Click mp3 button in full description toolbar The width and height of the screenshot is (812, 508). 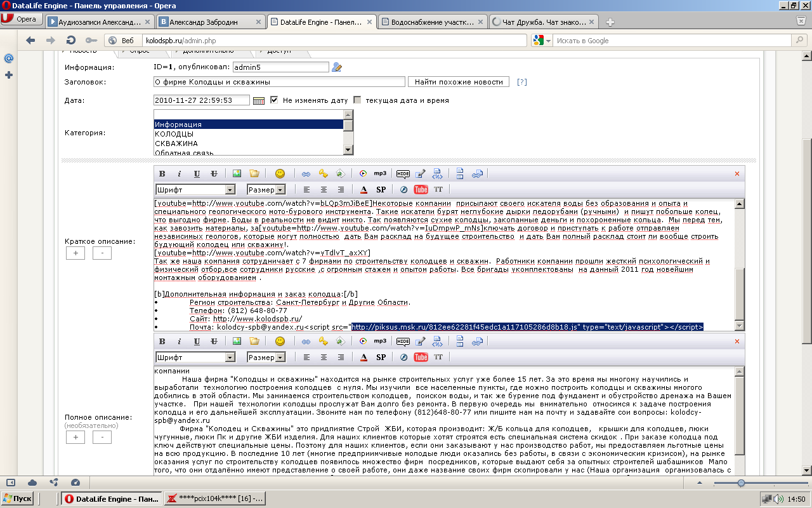click(380, 341)
